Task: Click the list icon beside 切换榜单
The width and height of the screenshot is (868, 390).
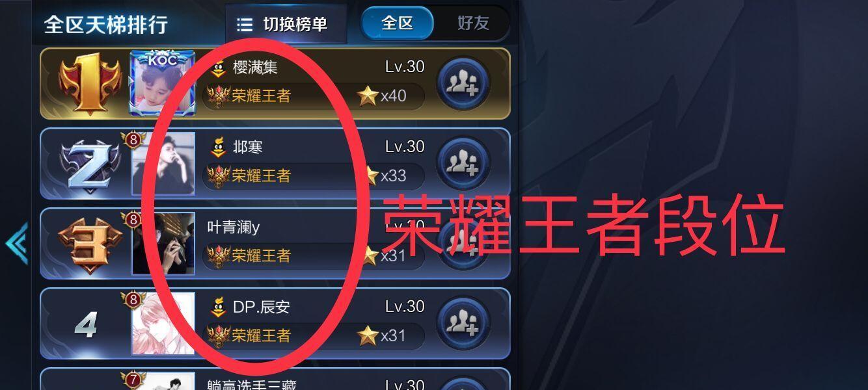Action: 245,25
